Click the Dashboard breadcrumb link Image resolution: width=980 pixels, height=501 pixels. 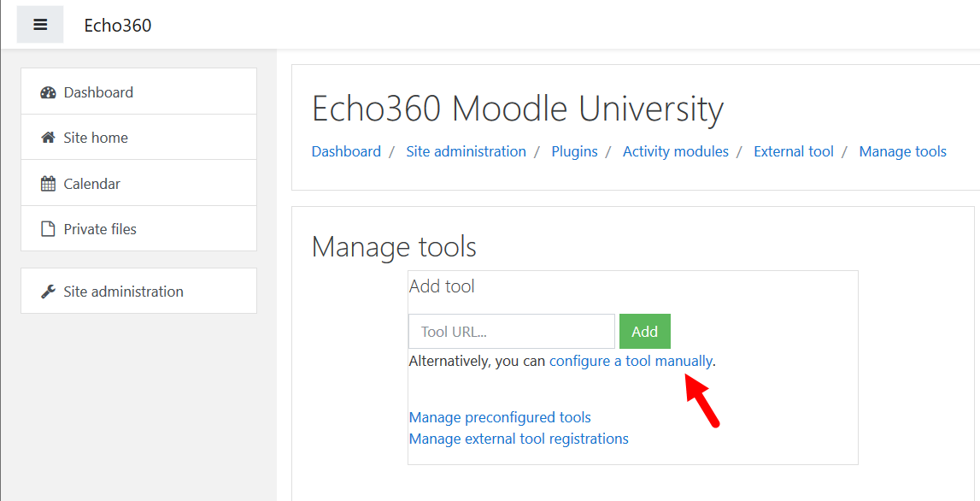(346, 151)
